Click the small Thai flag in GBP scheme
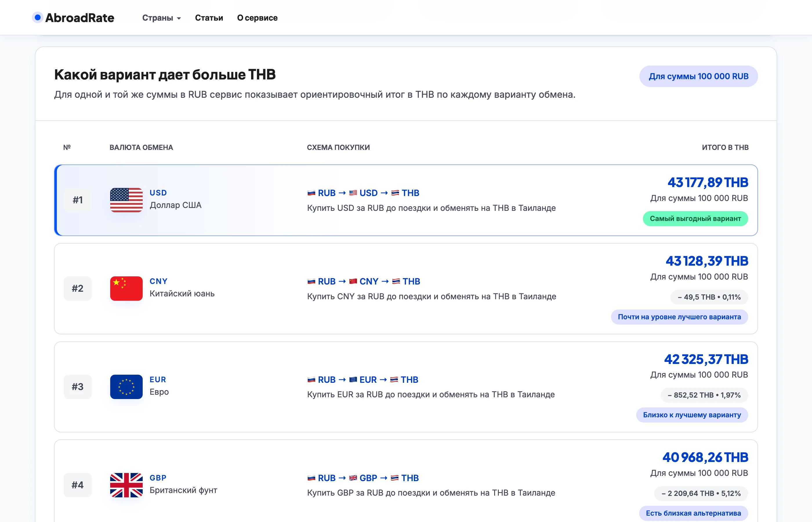812x522 pixels. coord(394,478)
